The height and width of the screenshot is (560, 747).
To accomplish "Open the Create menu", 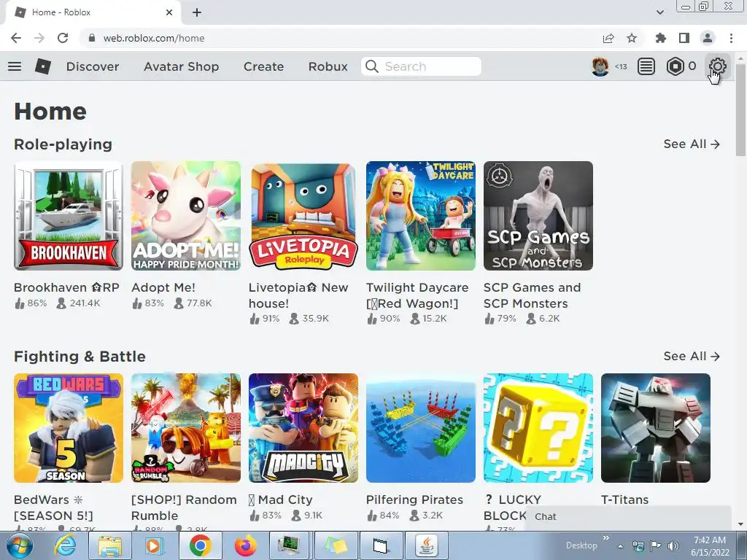I will (263, 66).
